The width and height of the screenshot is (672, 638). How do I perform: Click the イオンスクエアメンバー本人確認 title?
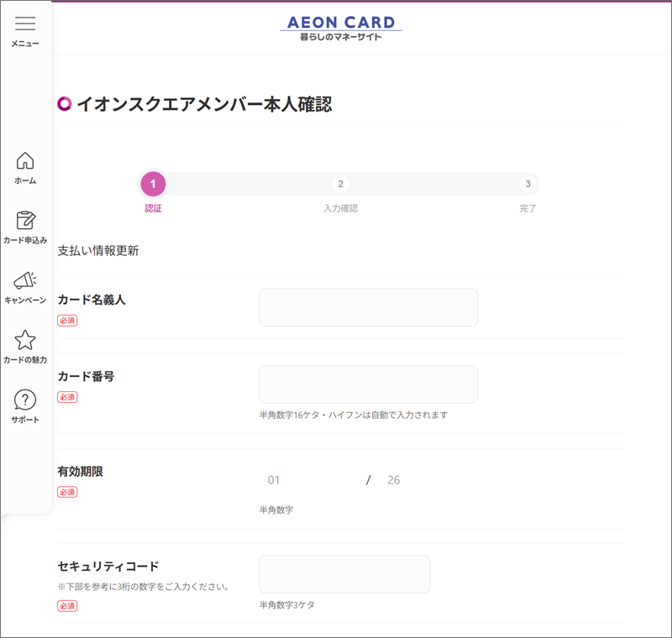204,104
